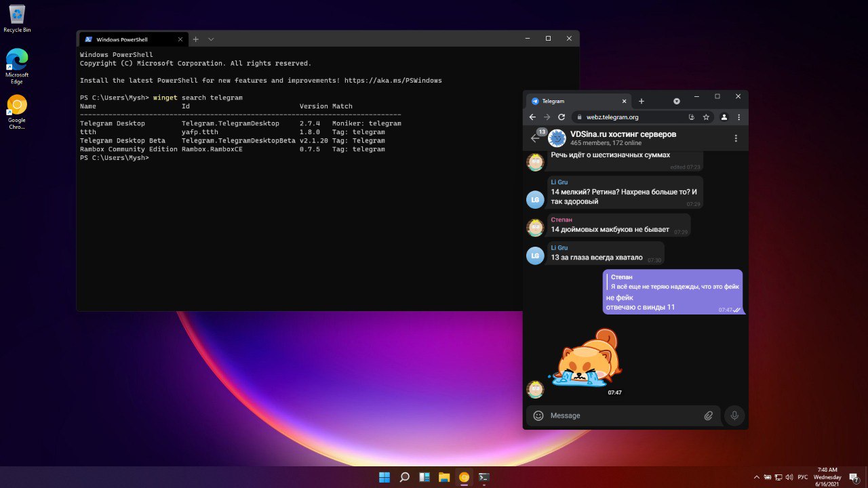Open a new Chrome tab
868x488 pixels.
642,101
